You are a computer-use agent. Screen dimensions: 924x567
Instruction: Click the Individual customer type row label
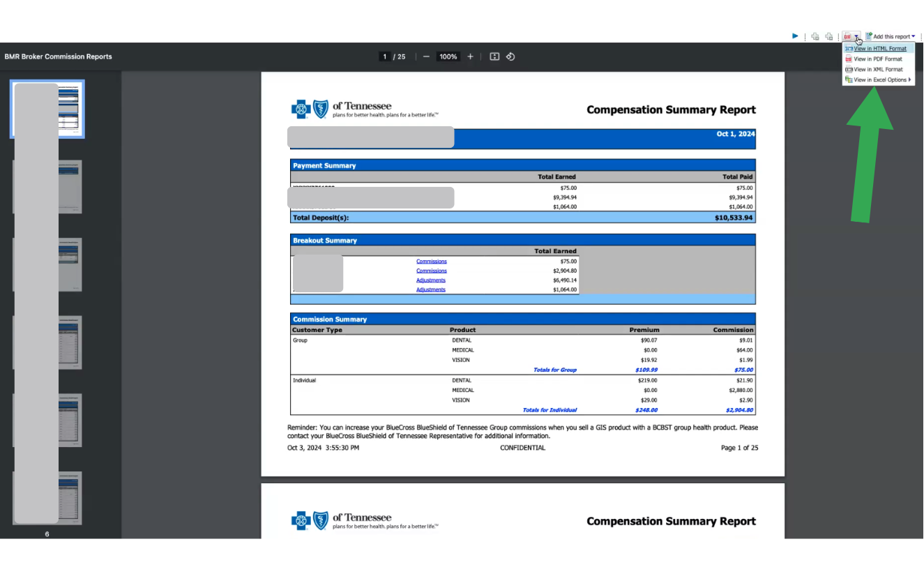pos(304,381)
